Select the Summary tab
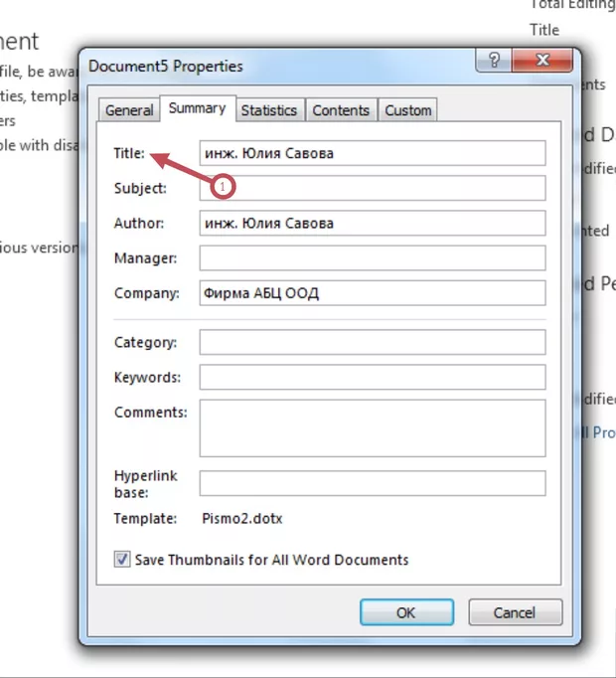The width and height of the screenshot is (616, 678). click(198, 108)
